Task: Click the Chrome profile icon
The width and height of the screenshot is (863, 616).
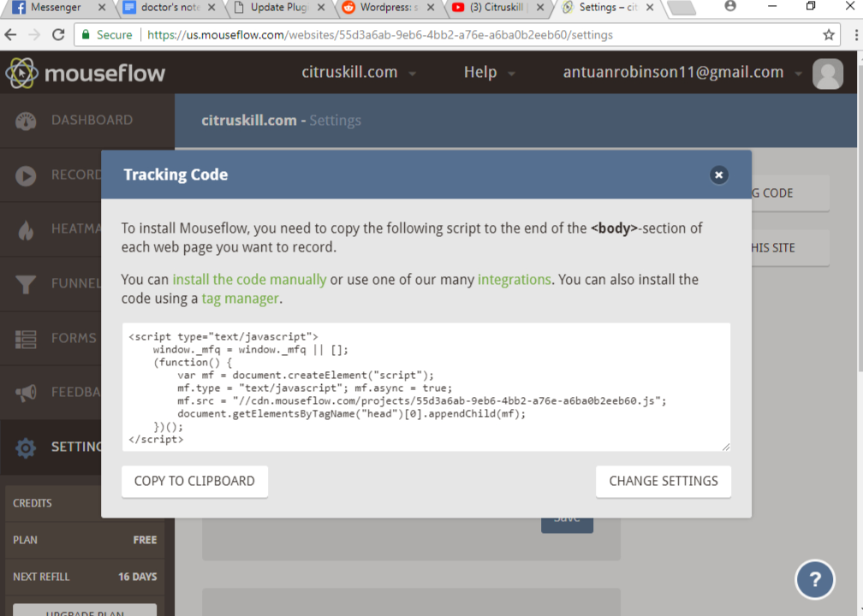Action: point(730,7)
